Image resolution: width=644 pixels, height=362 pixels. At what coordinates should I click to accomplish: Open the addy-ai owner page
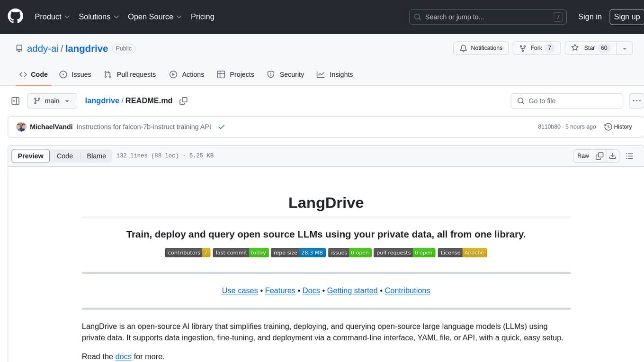click(x=43, y=48)
